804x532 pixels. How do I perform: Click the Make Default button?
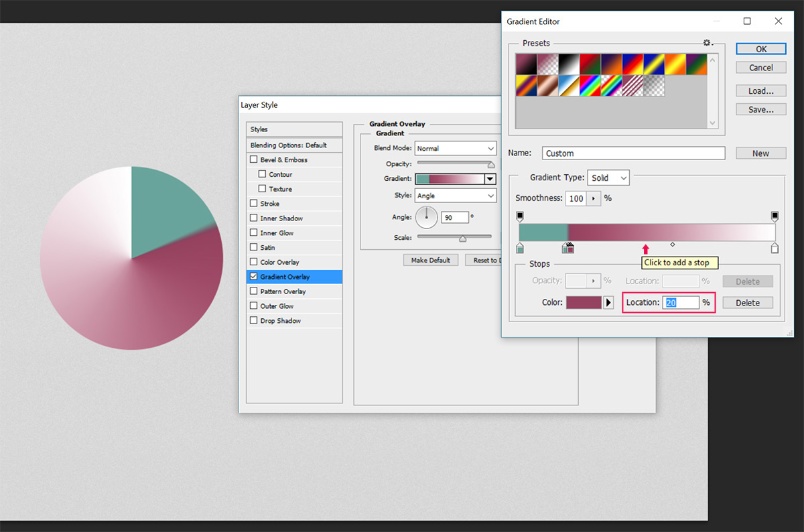coord(430,260)
